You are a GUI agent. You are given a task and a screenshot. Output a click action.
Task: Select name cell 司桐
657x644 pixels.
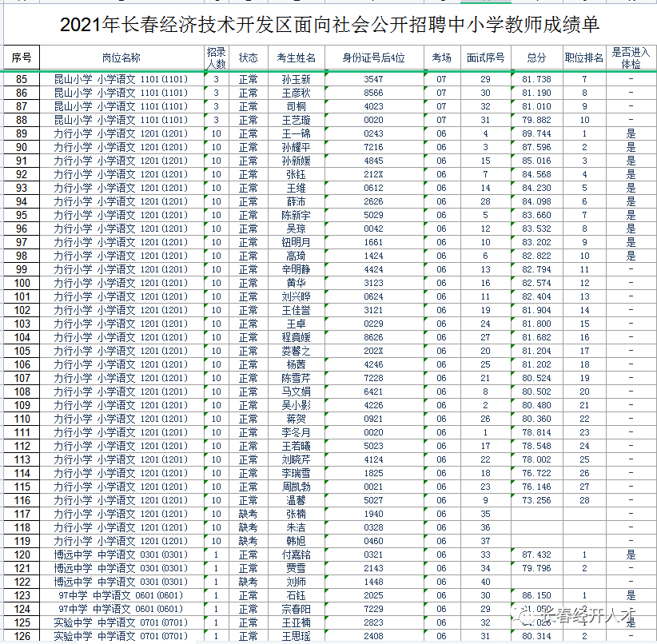297,106
